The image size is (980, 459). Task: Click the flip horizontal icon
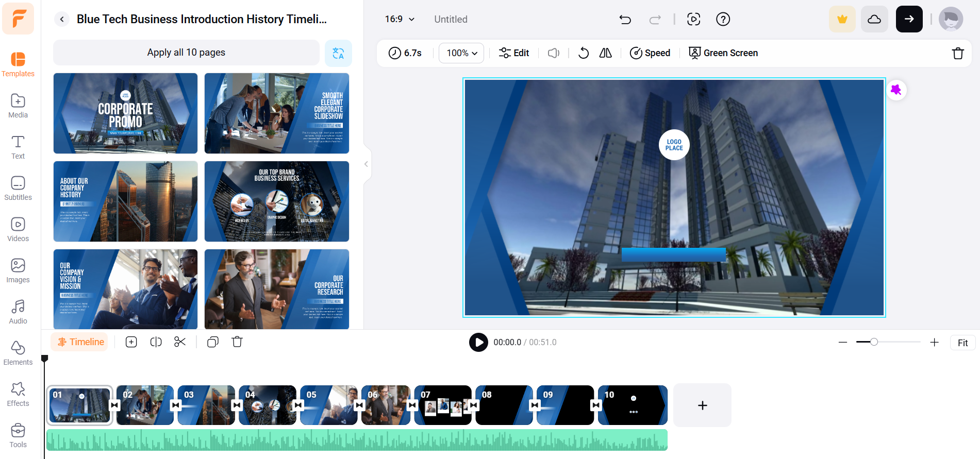point(606,53)
